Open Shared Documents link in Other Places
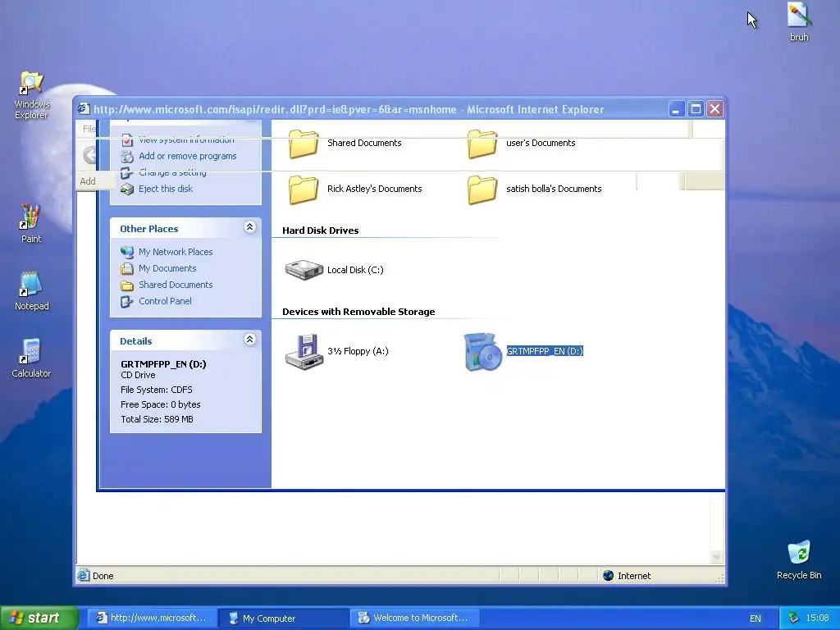The width and height of the screenshot is (840, 630). 176,285
